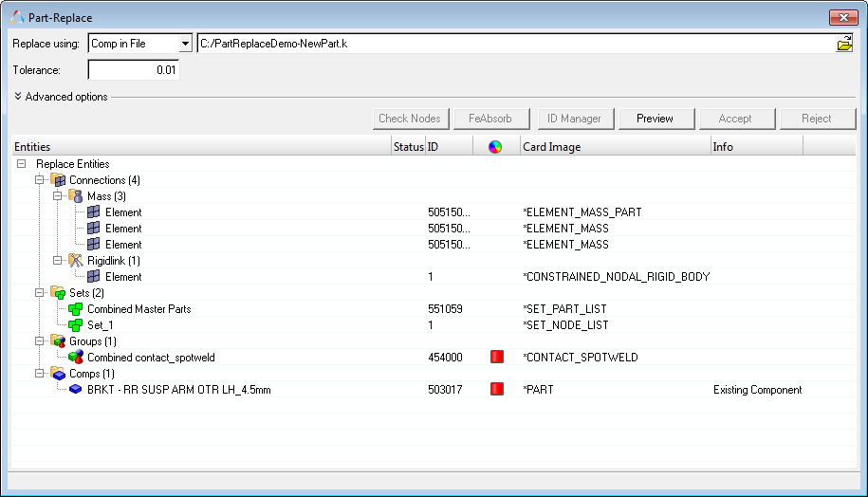Screen dimensions: 868x497
Task: Click the ID value 503017
Action: click(445, 390)
